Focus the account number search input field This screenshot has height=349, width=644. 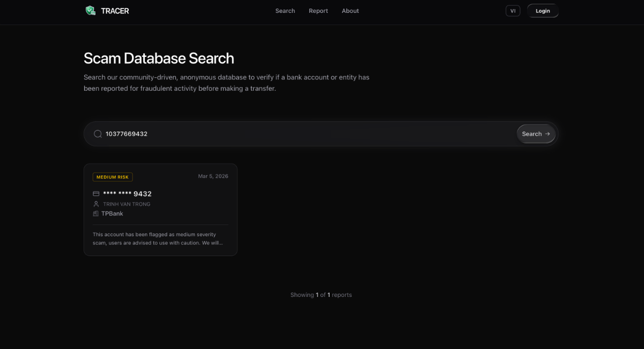pos(306,134)
